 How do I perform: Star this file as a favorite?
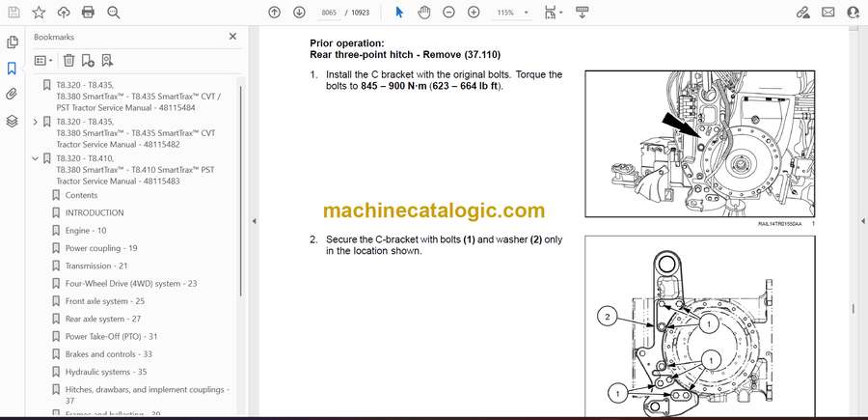(39, 13)
